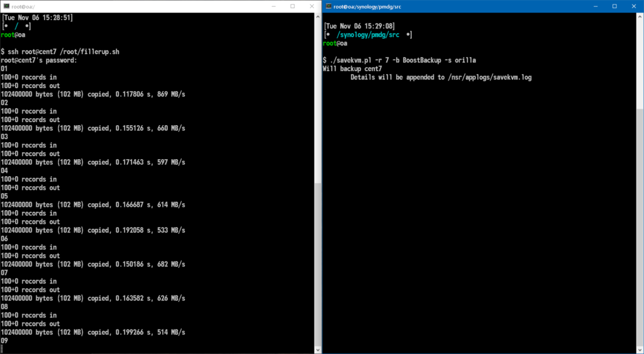
Task: Click the '/synology/pmdg/src' path in right prompt
Action: point(367,35)
